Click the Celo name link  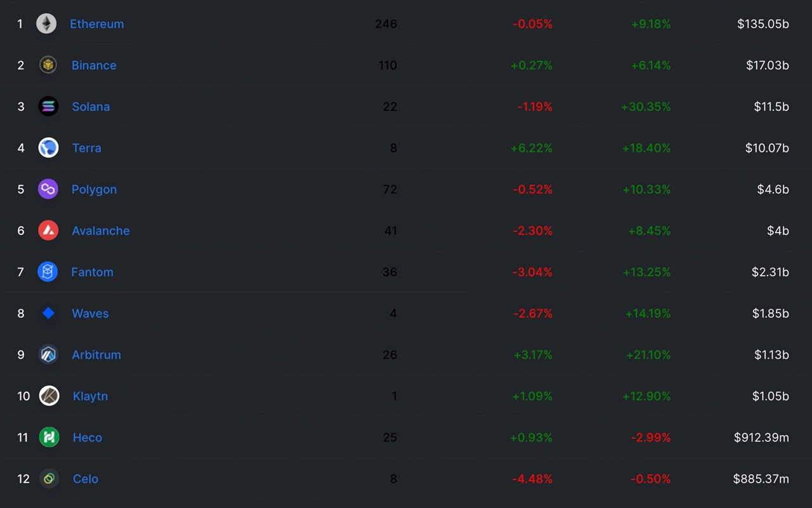pos(86,479)
